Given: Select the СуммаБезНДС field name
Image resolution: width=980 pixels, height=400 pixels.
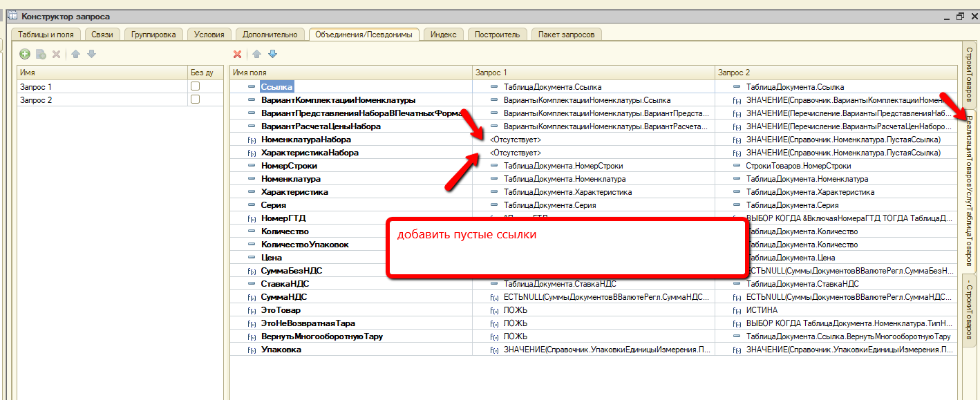Looking at the screenshot, I should (292, 271).
